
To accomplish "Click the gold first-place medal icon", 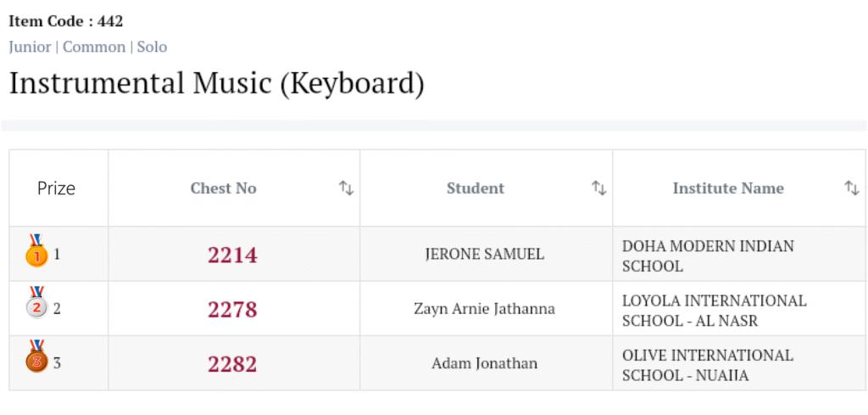I will pyautogui.click(x=36, y=252).
